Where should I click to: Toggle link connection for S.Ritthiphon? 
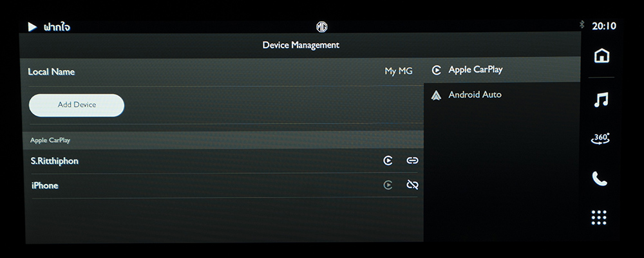[412, 160]
